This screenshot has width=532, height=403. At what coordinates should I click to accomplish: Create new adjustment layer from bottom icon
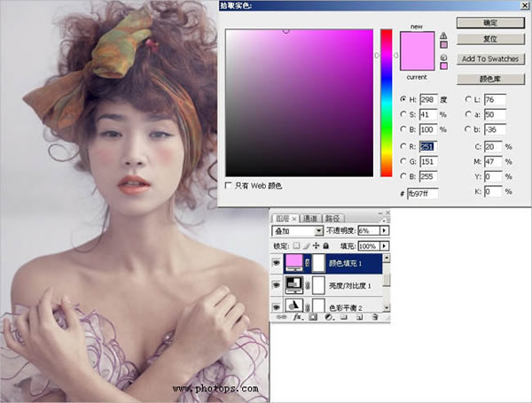click(328, 315)
